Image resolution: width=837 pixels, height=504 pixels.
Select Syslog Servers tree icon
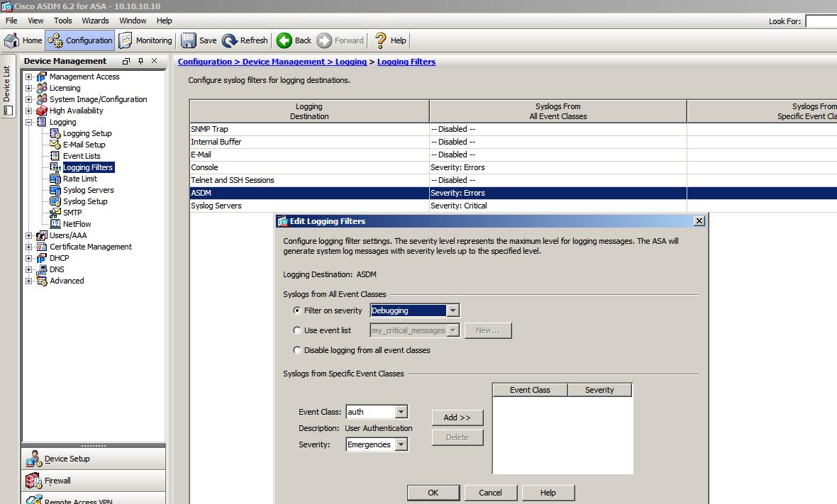55,190
